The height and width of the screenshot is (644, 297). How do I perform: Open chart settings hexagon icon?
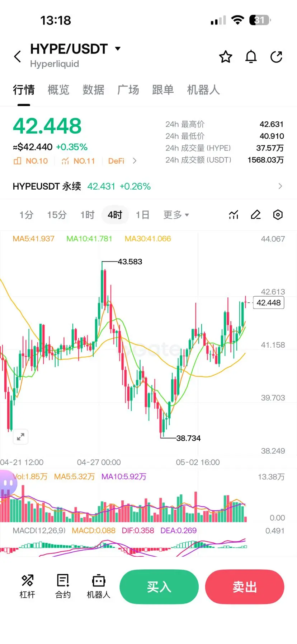coord(278,215)
